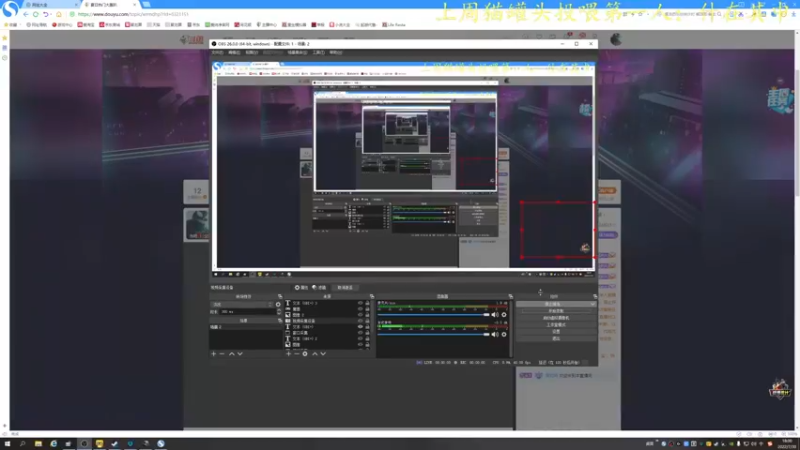Viewport: 800px width, 450px height.
Task: Go back in the browser
Action: (x=26, y=14)
